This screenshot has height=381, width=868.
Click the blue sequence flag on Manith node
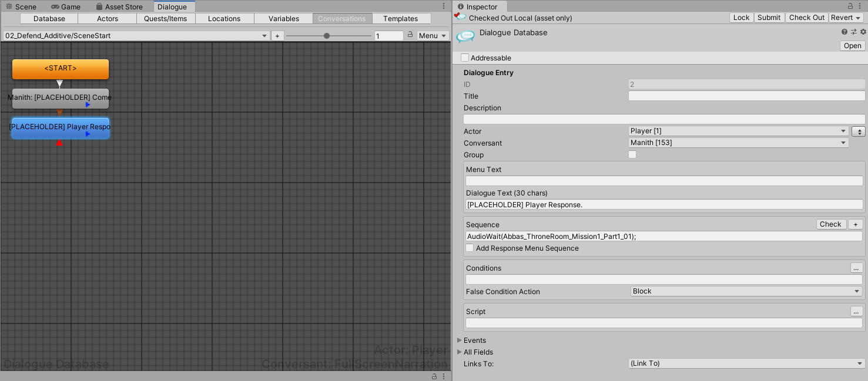[88, 104]
